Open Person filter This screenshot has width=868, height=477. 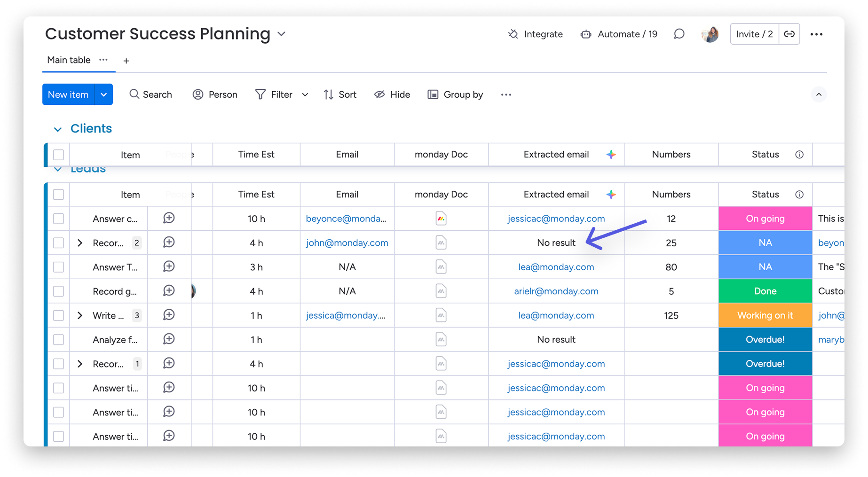pos(215,94)
